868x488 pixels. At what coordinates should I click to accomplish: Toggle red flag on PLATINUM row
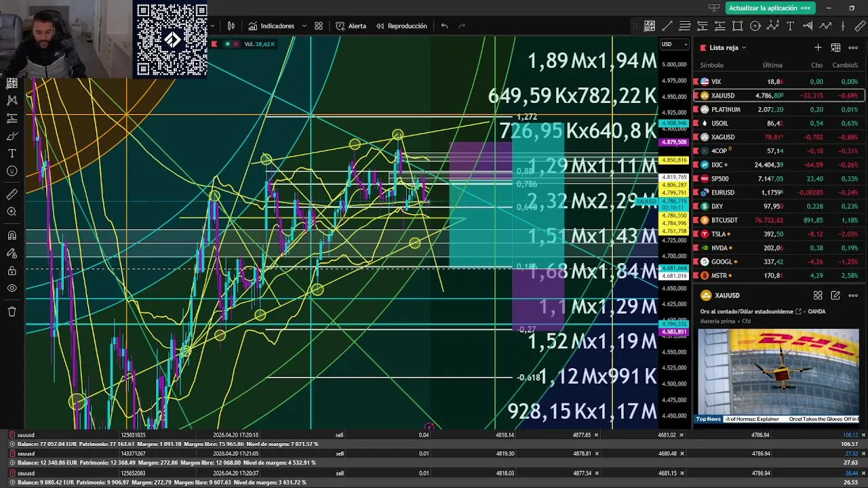(696, 109)
